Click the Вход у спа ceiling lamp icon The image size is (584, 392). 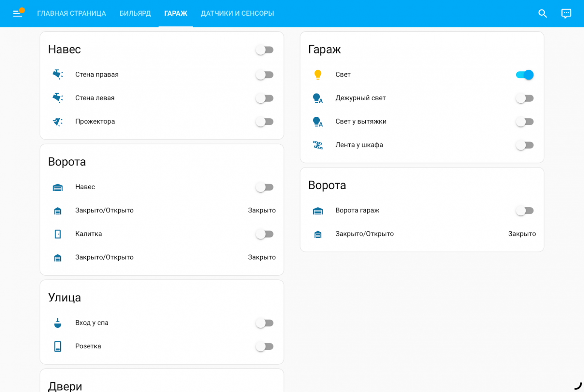(x=58, y=323)
